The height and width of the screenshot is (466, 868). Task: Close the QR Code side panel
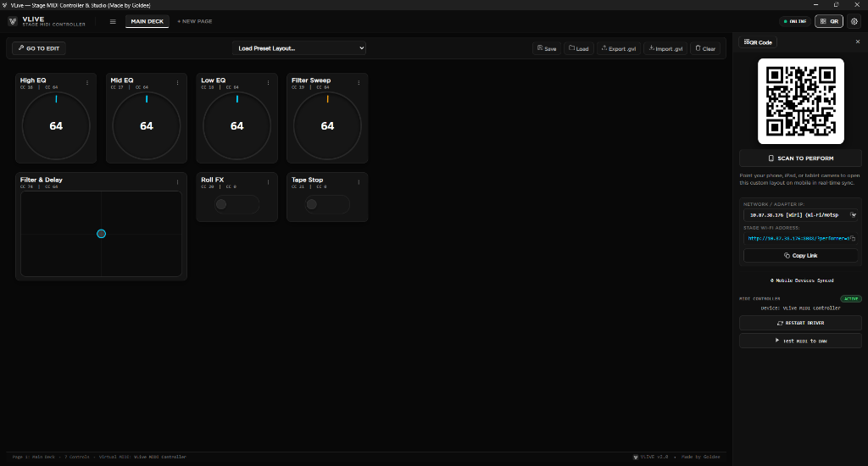point(858,42)
